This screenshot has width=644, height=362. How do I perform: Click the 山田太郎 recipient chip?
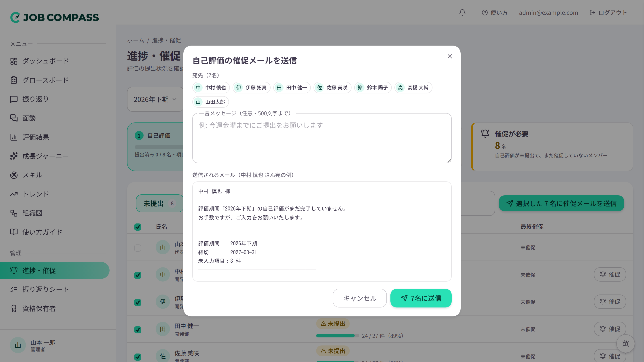(x=210, y=102)
